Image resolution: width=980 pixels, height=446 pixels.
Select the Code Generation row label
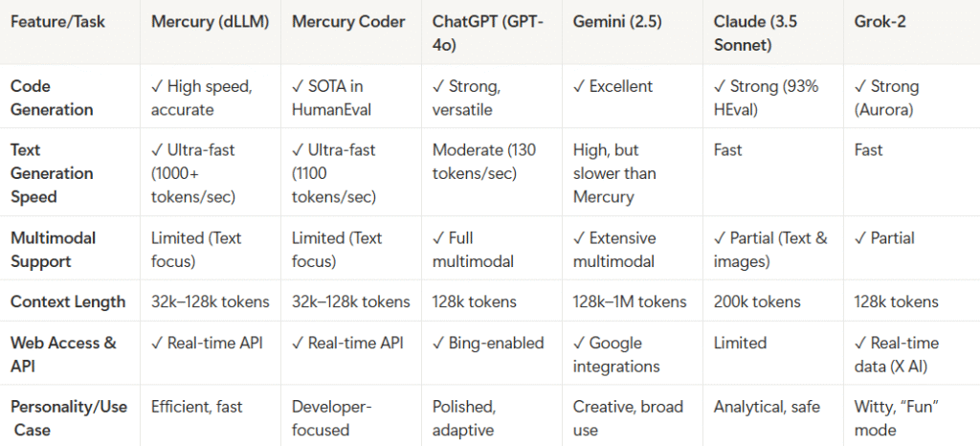pos(52,98)
